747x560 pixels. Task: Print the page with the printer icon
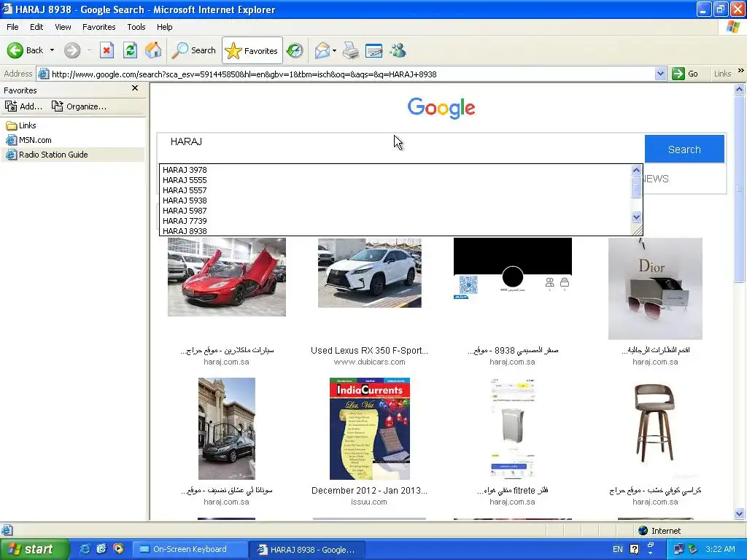tap(351, 50)
